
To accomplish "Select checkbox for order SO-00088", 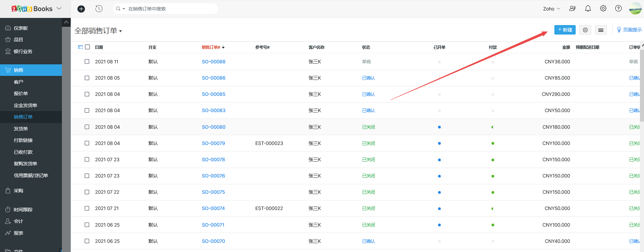I will 87,62.
